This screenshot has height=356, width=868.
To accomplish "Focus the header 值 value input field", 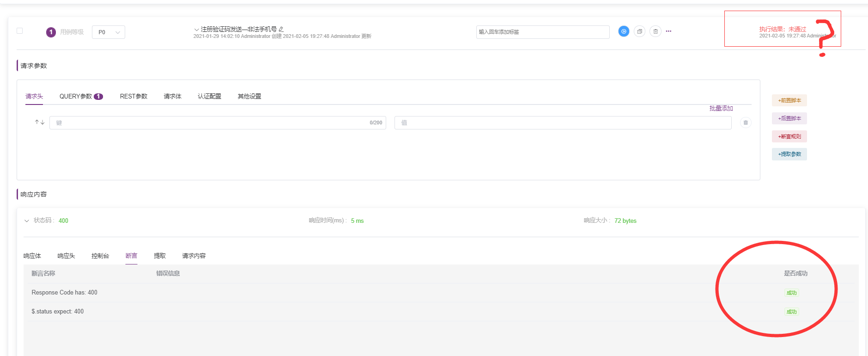I will point(563,123).
